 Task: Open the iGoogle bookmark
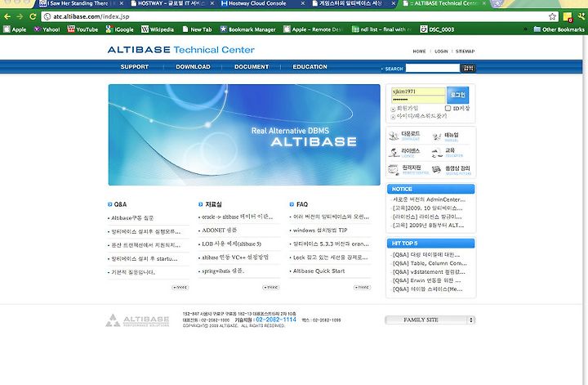[119, 29]
